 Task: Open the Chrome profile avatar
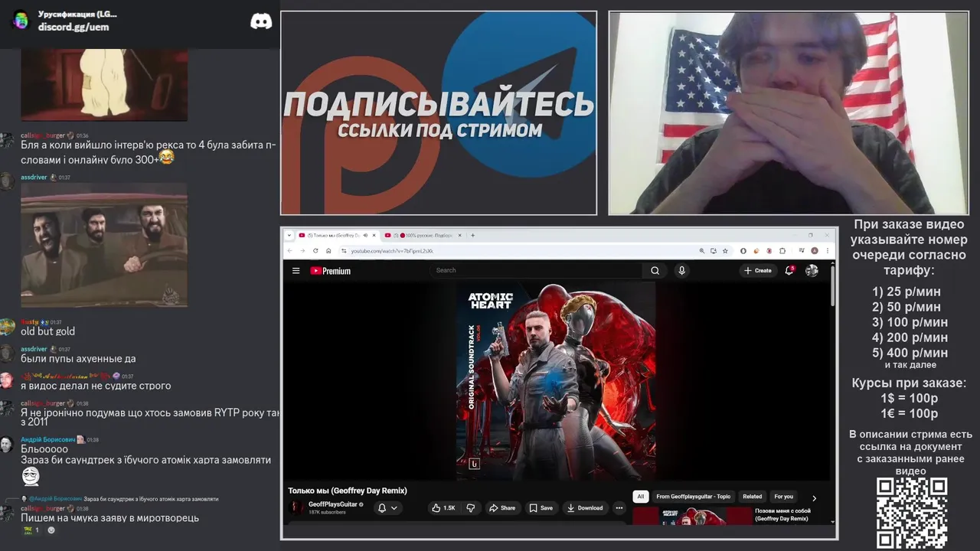click(815, 251)
